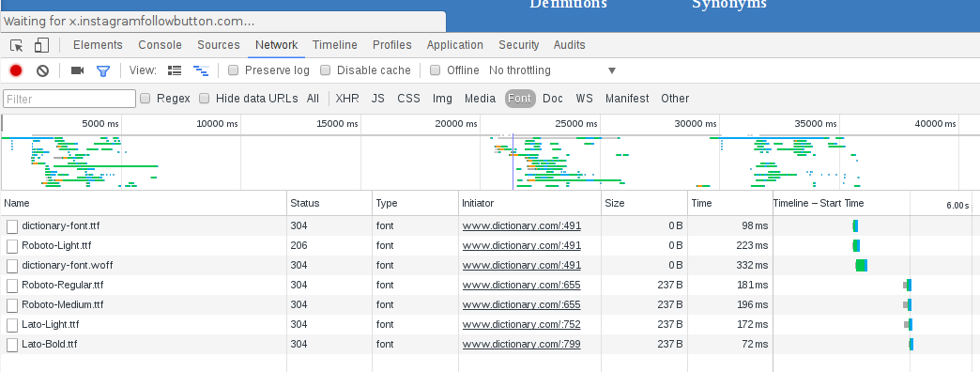Enable Preserve log checkbox
The height and width of the screenshot is (372, 980).
tap(233, 70)
